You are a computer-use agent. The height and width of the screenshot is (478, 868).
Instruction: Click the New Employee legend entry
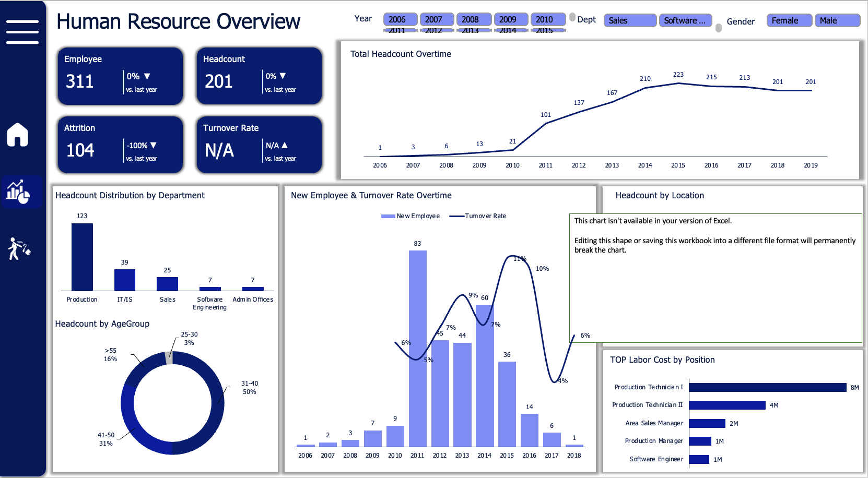click(410, 216)
